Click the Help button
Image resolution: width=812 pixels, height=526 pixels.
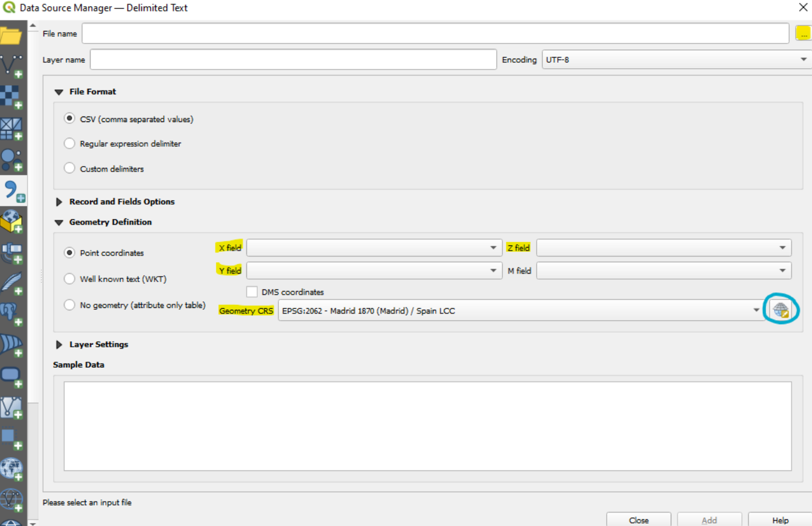pos(780,519)
